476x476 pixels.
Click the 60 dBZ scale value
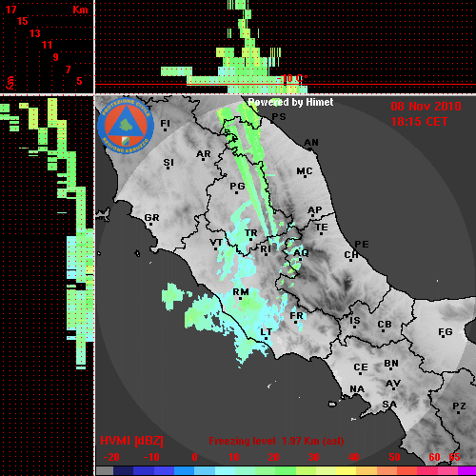[434, 457]
